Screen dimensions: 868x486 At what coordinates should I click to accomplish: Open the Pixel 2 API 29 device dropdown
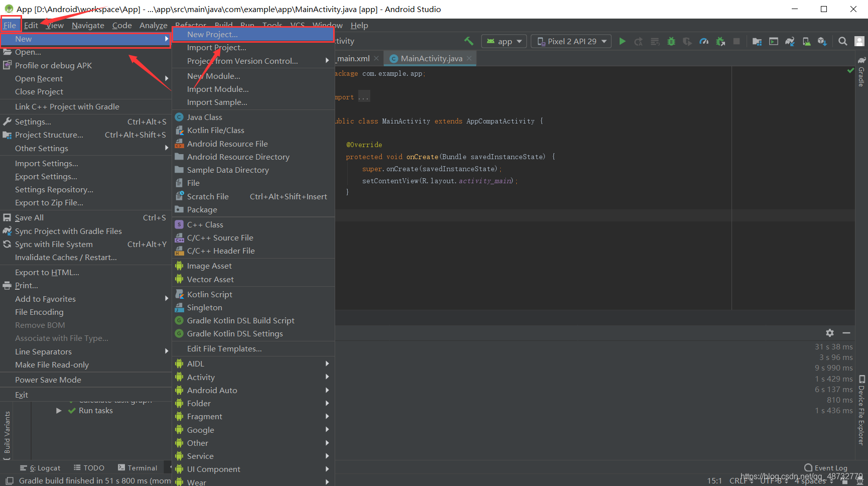(x=571, y=41)
